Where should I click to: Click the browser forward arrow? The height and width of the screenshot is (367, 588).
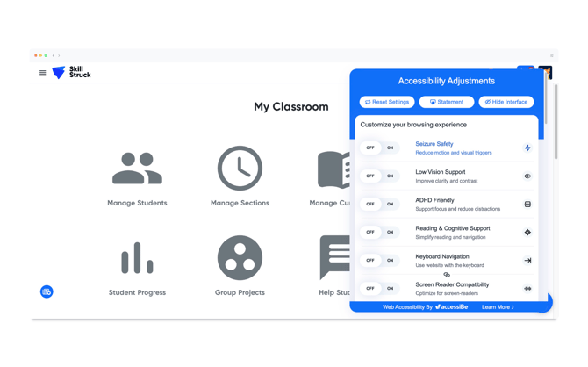coord(59,55)
